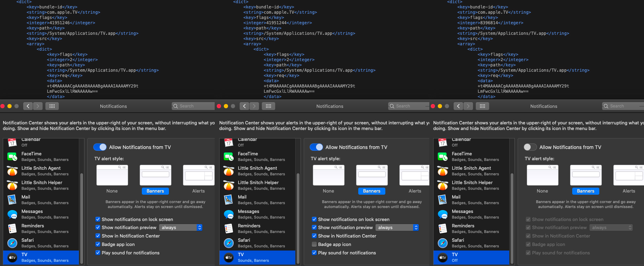Image resolution: width=644 pixels, height=266 pixels.
Task: Check Badge app icon in the middle window
Action: point(315,244)
